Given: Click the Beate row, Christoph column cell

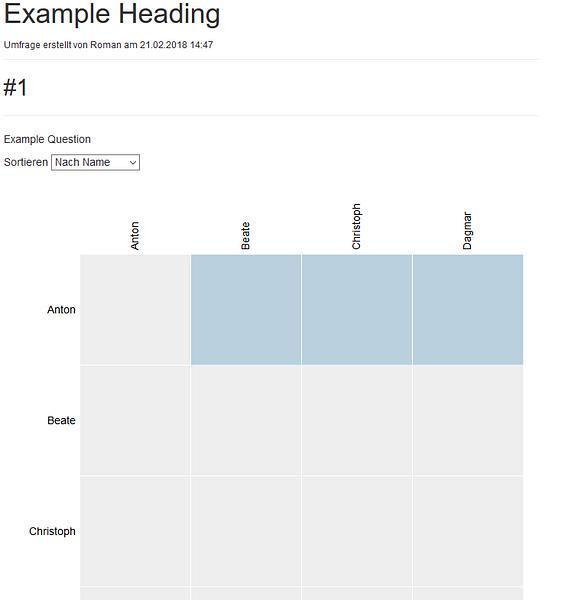Looking at the screenshot, I should tap(357, 421).
